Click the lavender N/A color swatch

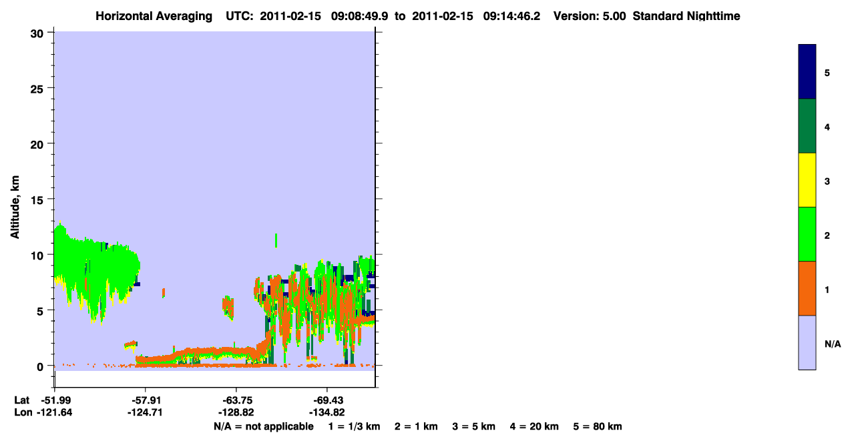tap(807, 342)
